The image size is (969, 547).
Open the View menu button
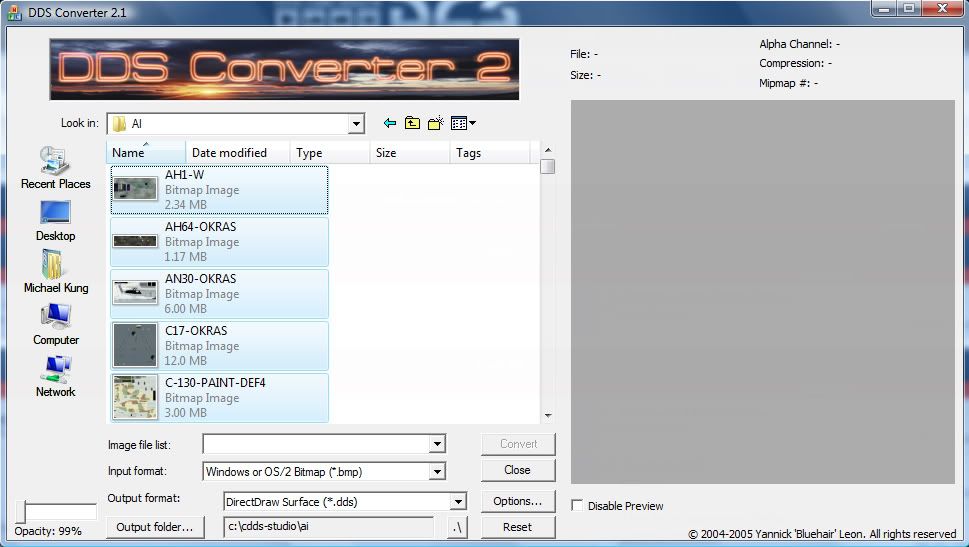tap(463, 123)
